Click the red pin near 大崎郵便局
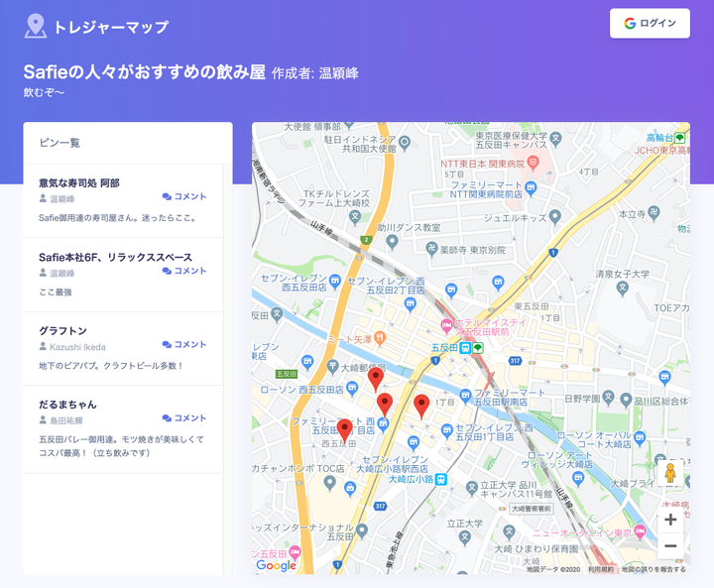This screenshot has height=588, width=714. (x=376, y=381)
